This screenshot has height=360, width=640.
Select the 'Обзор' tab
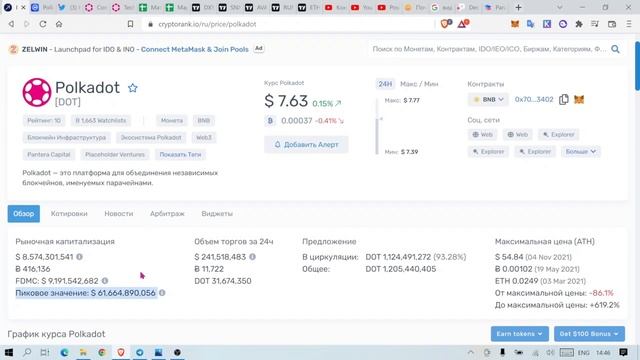(x=24, y=213)
